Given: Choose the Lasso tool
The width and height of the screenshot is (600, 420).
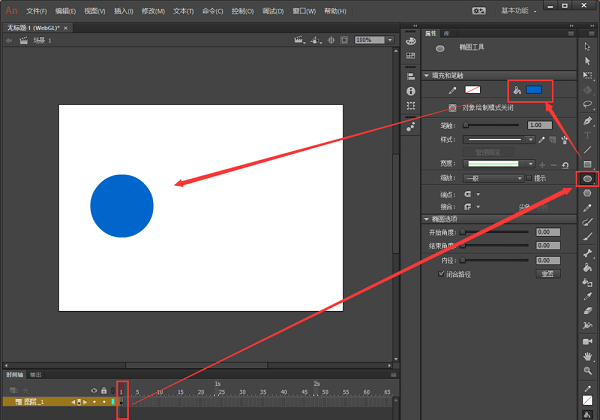Looking at the screenshot, I should (x=588, y=102).
